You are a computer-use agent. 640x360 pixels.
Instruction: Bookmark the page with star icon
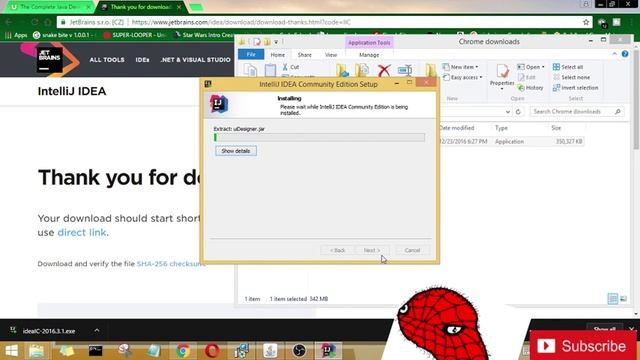pyautogui.click(x=586, y=22)
